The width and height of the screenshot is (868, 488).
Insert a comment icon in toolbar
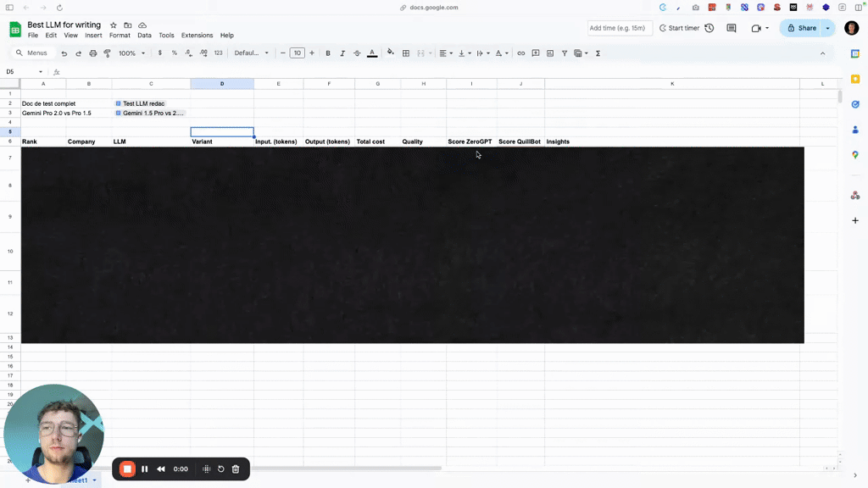pos(536,53)
